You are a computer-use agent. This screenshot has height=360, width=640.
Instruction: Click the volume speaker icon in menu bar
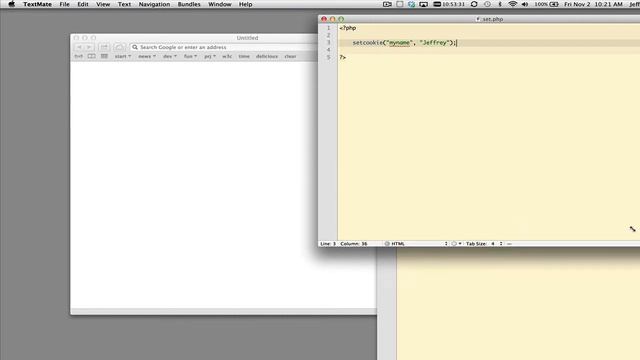525,4
